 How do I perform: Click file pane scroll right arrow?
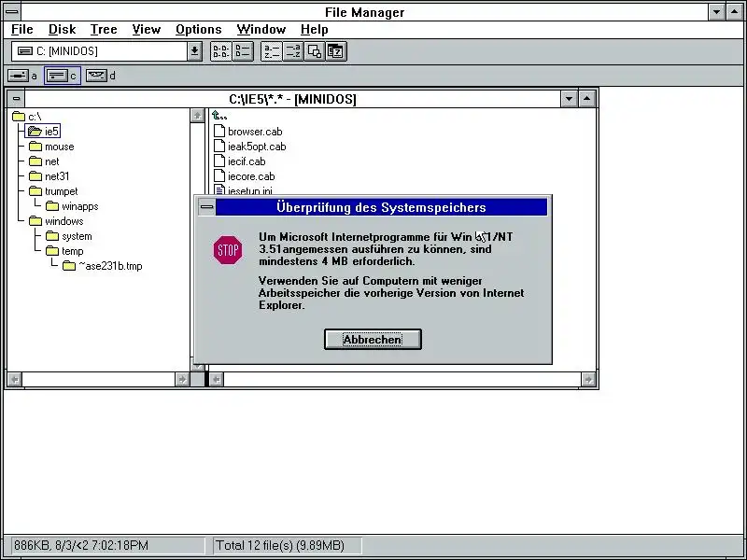pyautogui.click(x=588, y=379)
